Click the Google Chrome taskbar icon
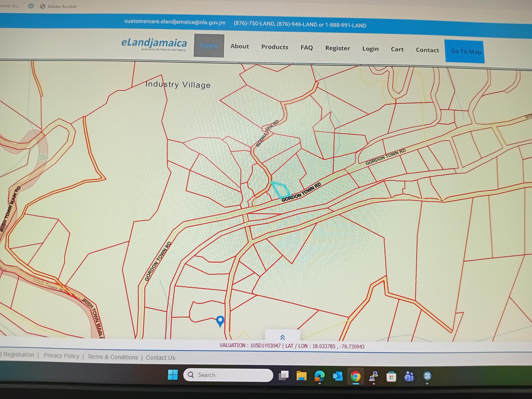This screenshot has width=532, height=399. [x=356, y=376]
